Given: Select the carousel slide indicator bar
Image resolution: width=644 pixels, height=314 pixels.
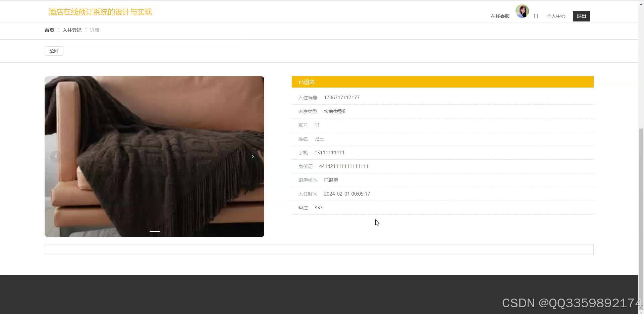Looking at the screenshot, I should tap(154, 231).
